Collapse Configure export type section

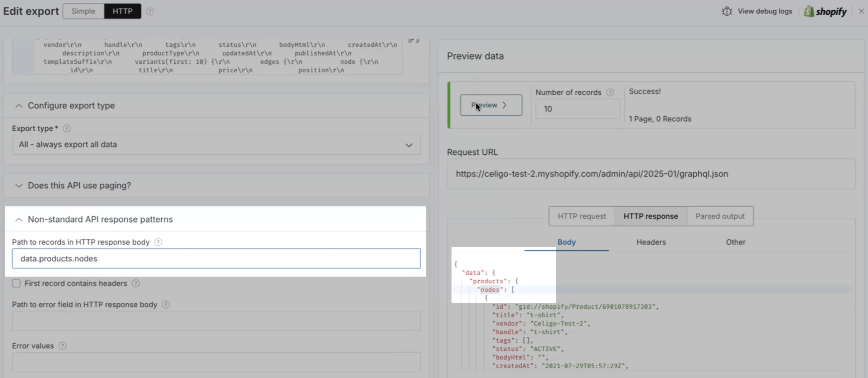19,106
